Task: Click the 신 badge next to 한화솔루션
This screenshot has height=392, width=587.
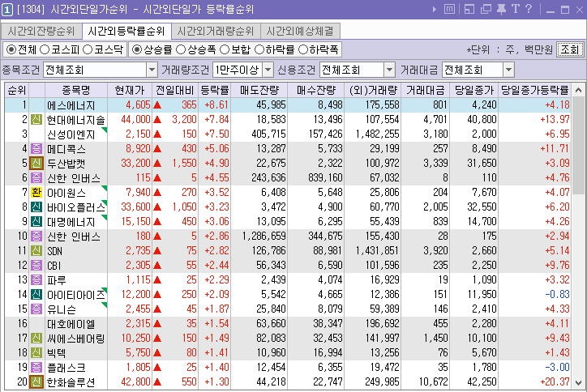Action: [36, 382]
